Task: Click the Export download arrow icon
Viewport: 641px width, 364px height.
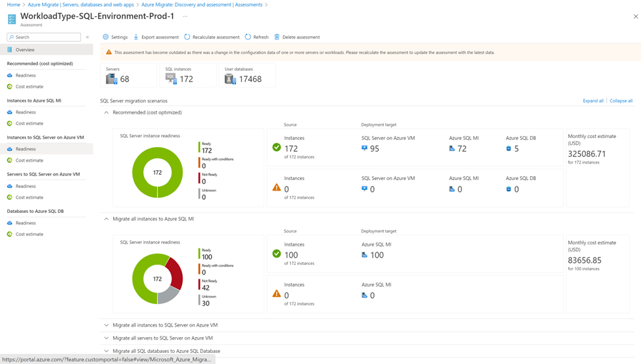Action: (x=136, y=37)
